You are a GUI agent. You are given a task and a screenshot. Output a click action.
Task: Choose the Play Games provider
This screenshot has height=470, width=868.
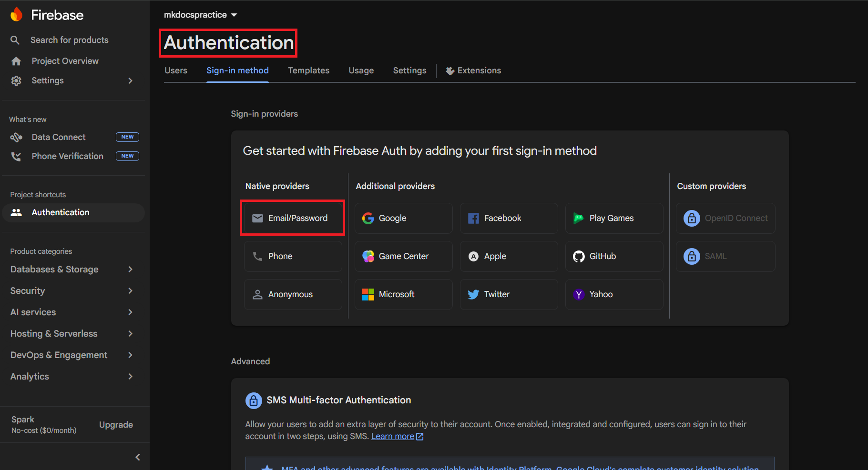613,218
